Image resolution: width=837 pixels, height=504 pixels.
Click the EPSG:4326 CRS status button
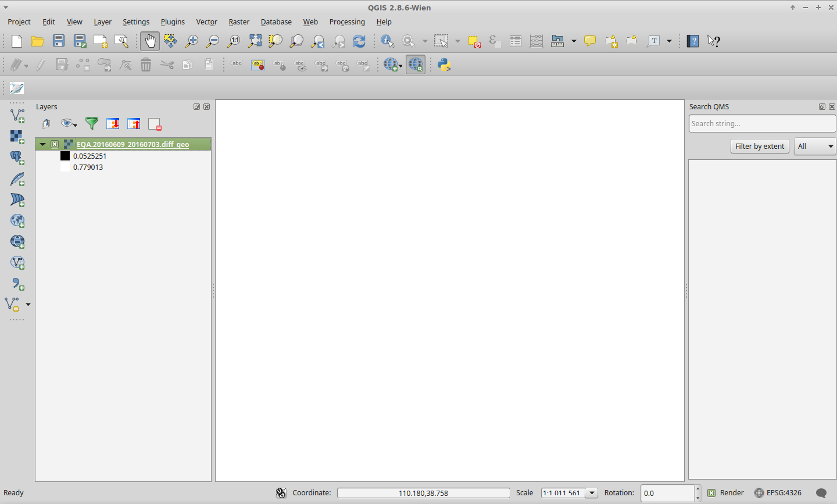tap(778, 493)
